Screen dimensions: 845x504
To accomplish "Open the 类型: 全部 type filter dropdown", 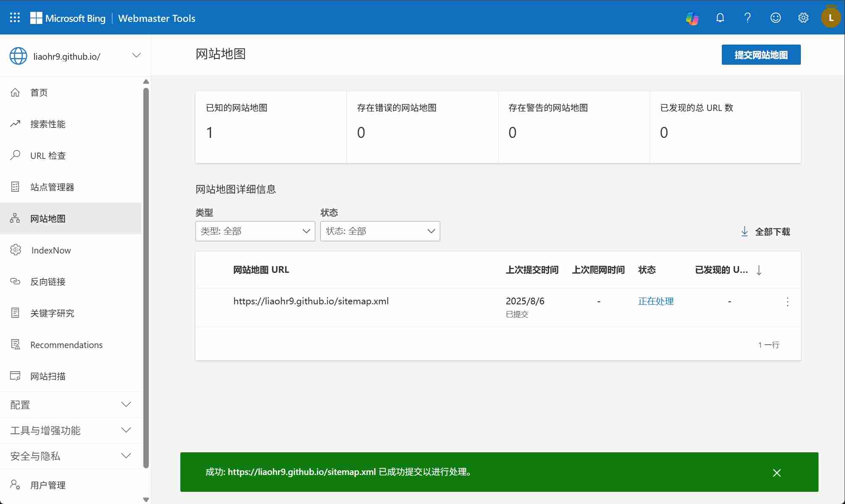I will click(x=255, y=231).
